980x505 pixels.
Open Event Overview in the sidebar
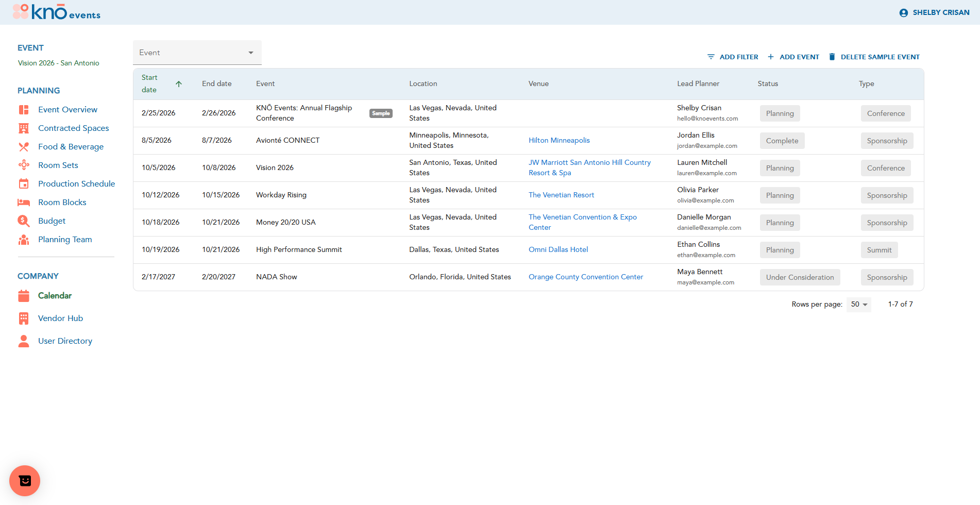coord(67,110)
